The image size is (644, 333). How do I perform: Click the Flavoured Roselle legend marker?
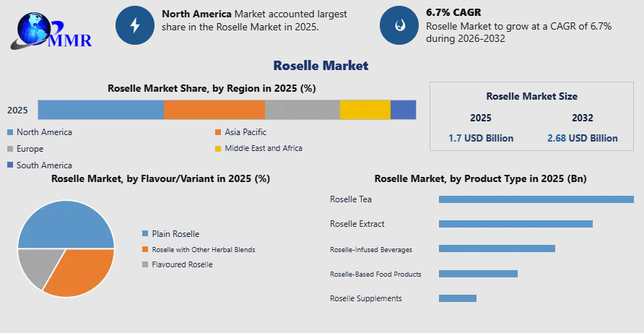145,265
